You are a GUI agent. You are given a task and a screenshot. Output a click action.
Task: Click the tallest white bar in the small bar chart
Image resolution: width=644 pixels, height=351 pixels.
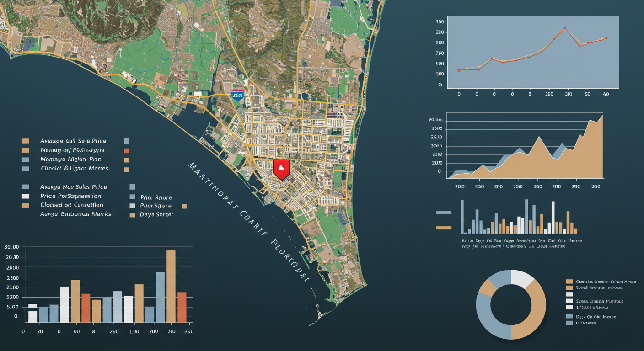553,218
